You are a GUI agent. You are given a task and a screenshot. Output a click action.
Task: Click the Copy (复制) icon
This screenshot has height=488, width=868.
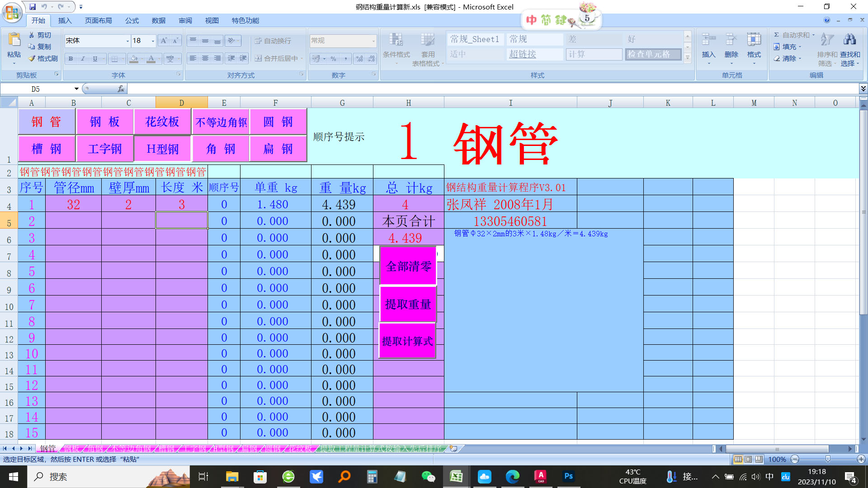[x=32, y=47]
